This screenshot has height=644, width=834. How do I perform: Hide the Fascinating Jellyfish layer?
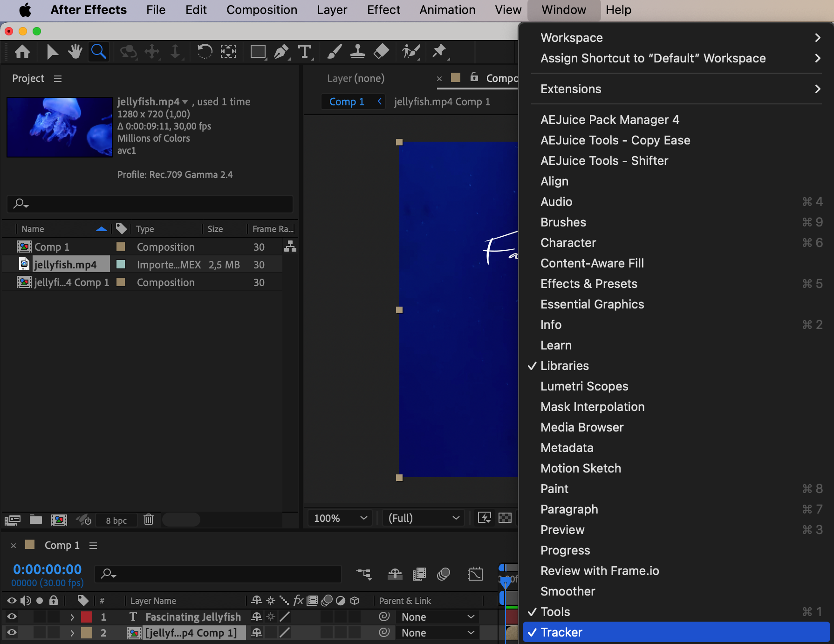point(12,617)
